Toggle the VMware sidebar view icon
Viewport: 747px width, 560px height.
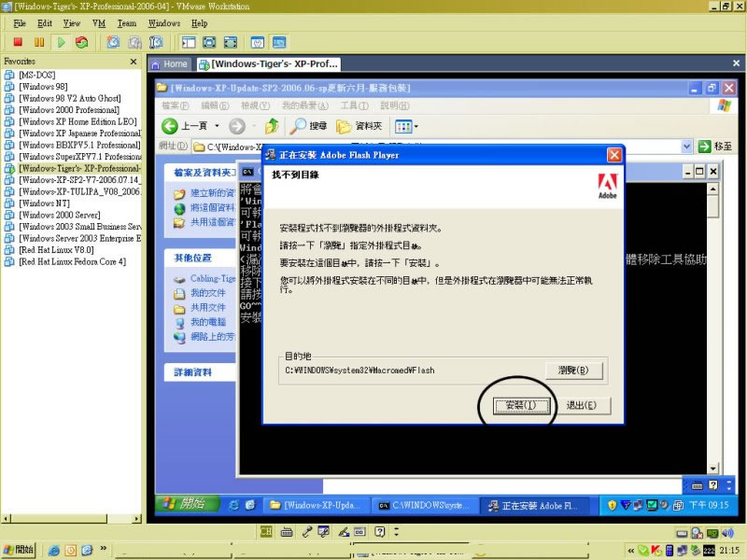point(189,42)
